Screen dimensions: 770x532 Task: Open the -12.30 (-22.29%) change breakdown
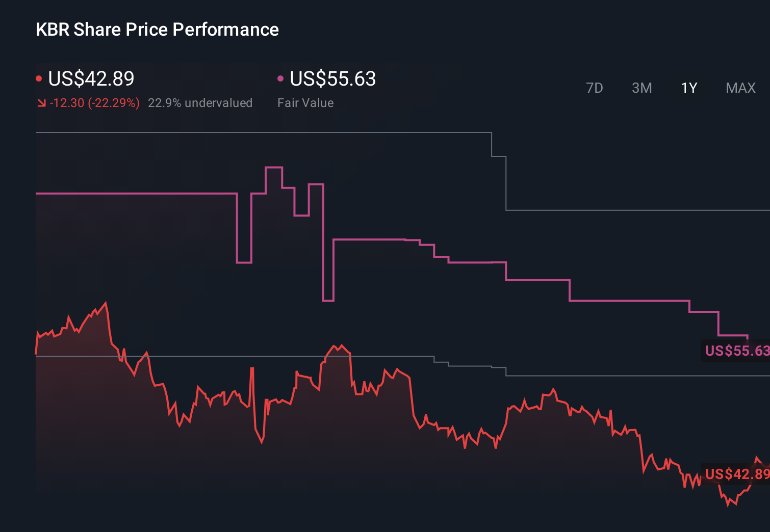coord(94,102)
